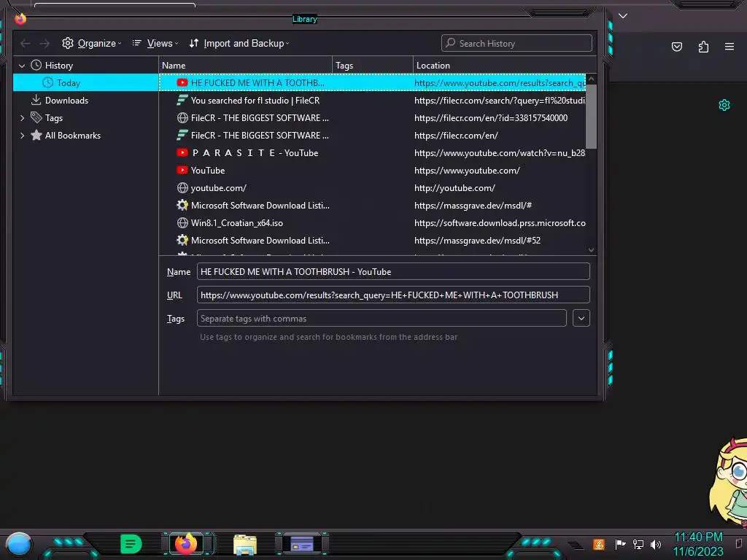Click the History clock icon
747x560 pixels.
[x=36, y=65]
